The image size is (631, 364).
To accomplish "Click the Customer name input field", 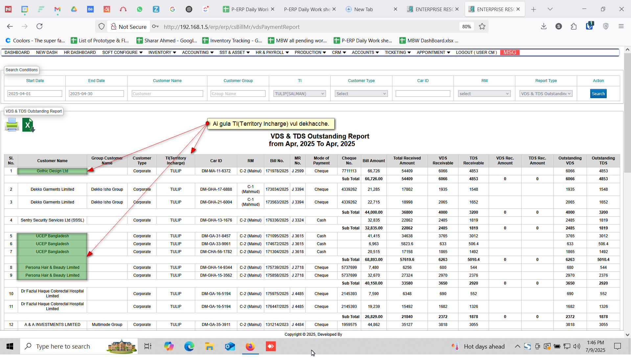I will click(167, 94).
